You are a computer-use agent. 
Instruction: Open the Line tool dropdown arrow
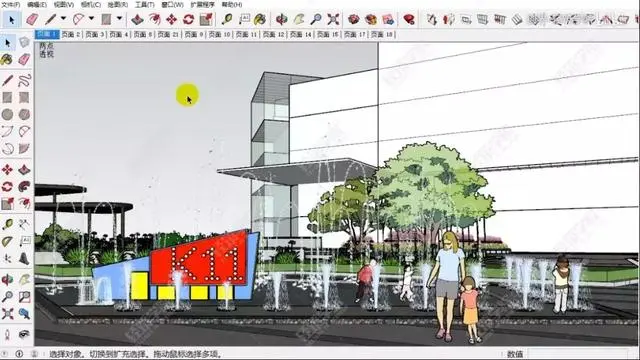[63, 19]
